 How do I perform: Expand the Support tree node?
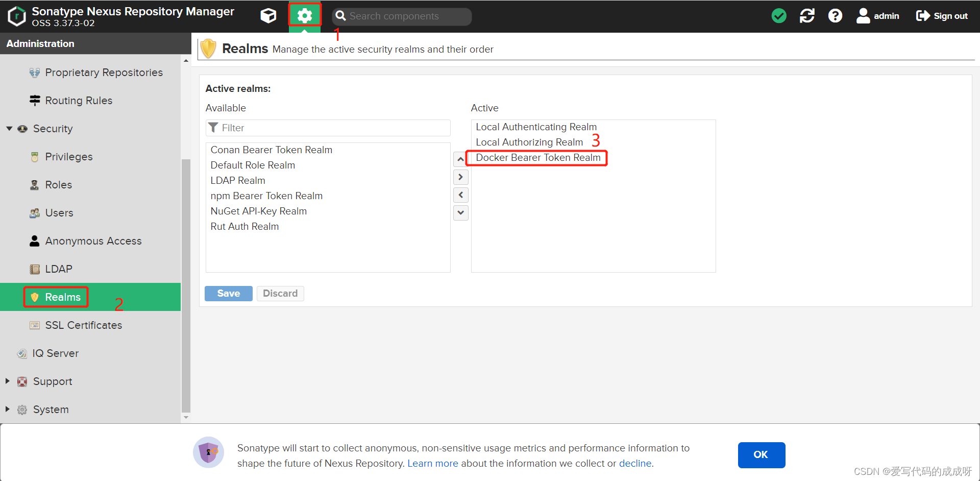[x=7, y=381]
